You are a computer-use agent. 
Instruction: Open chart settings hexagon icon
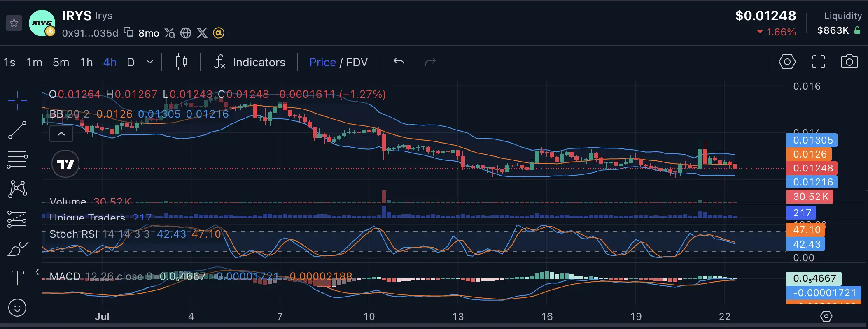[x=787, y=62]
